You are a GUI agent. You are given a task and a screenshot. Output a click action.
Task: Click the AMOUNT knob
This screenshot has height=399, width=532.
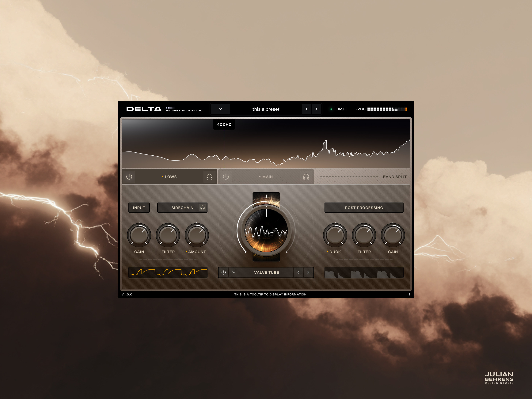197,235
